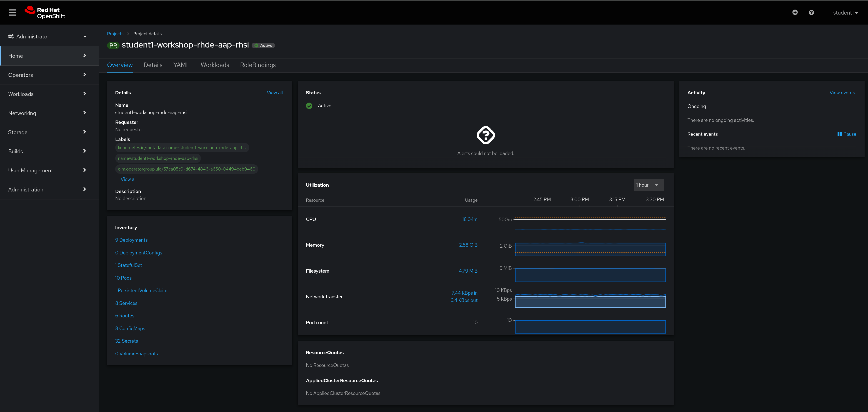Select the Overview tab
The image size is (868, 412).
120,65
